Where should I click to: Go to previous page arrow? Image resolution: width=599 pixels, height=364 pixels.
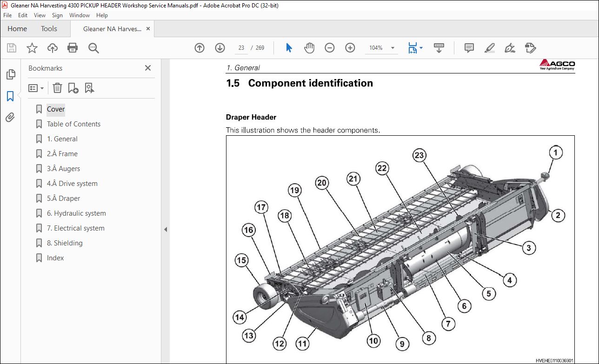[200, 48]
